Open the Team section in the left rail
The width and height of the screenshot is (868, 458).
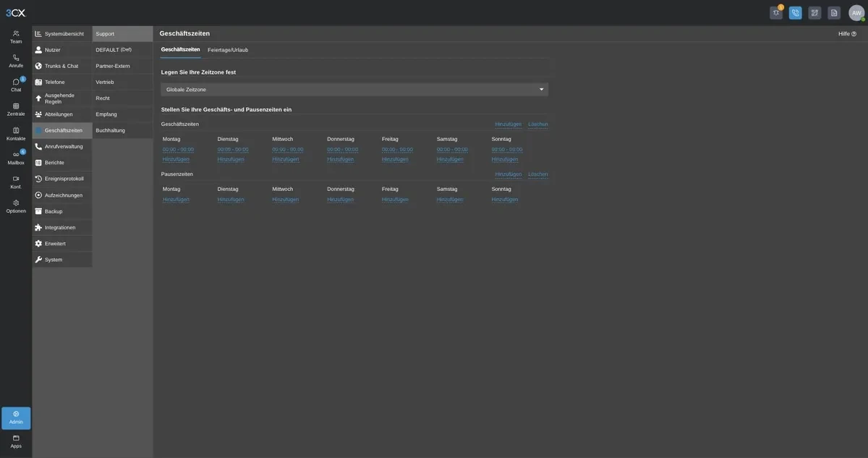point(16,37)
